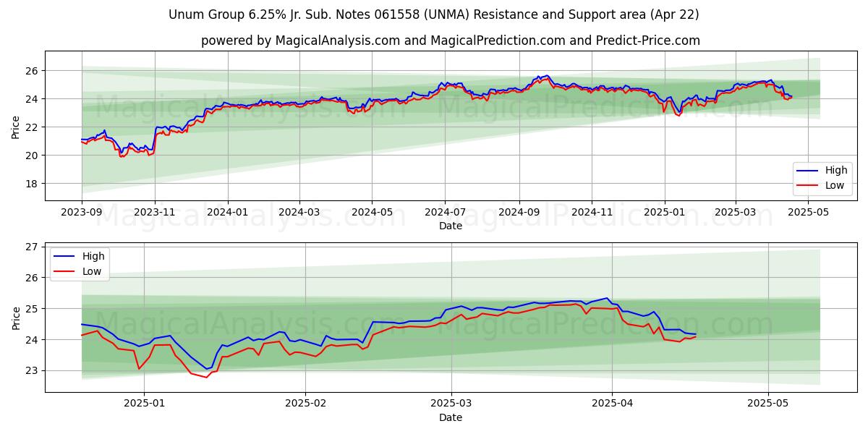The width and height of the screenshot is (868, 434).
Task: Click the 'Price' y-axis label of top chart
Action: click(16, 126)
